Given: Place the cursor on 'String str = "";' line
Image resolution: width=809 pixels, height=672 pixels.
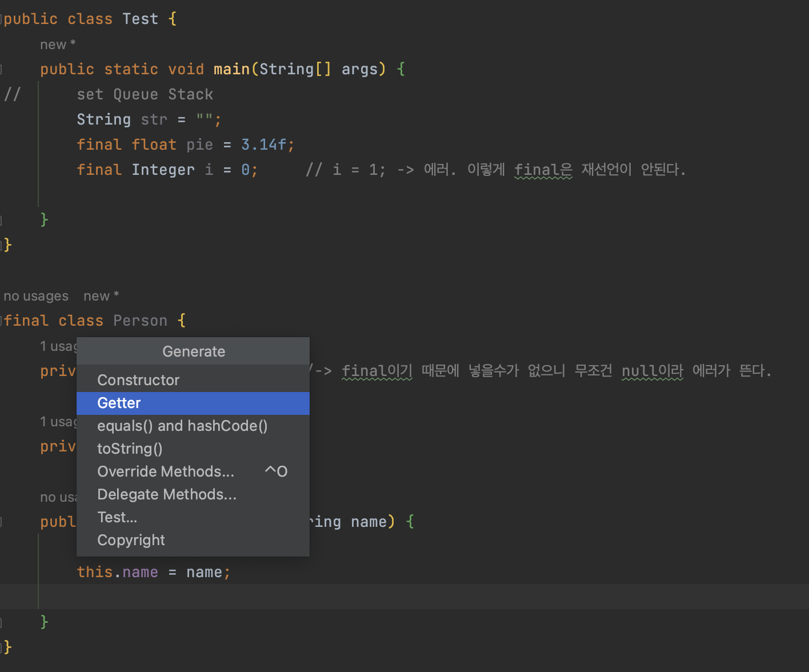Looking at the screenshot, I should pos(149,119).
